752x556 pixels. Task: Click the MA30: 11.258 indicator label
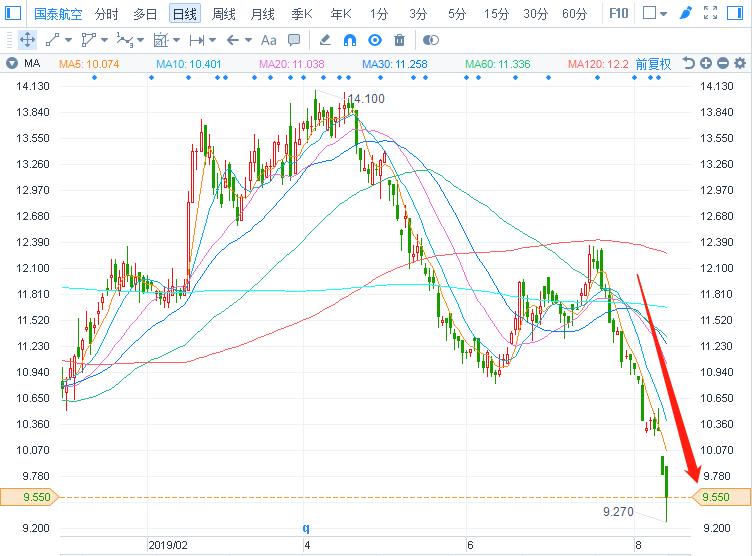click(395, 64)
